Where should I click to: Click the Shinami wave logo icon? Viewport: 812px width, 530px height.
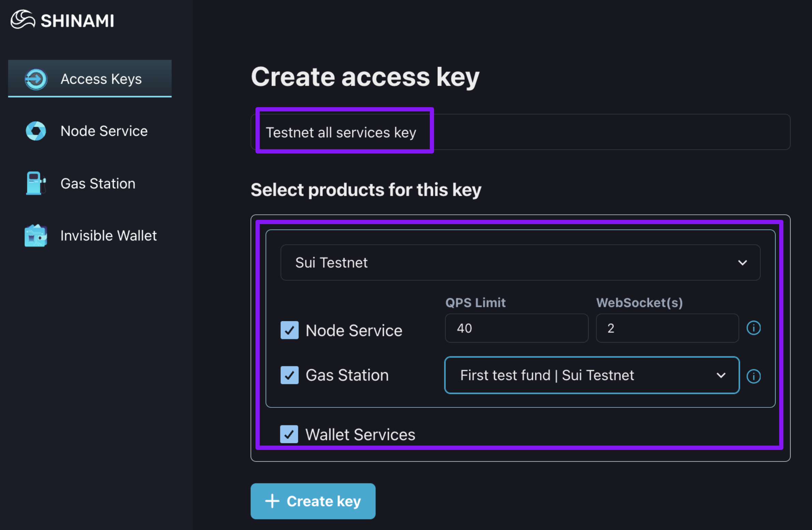pos(23,19)
